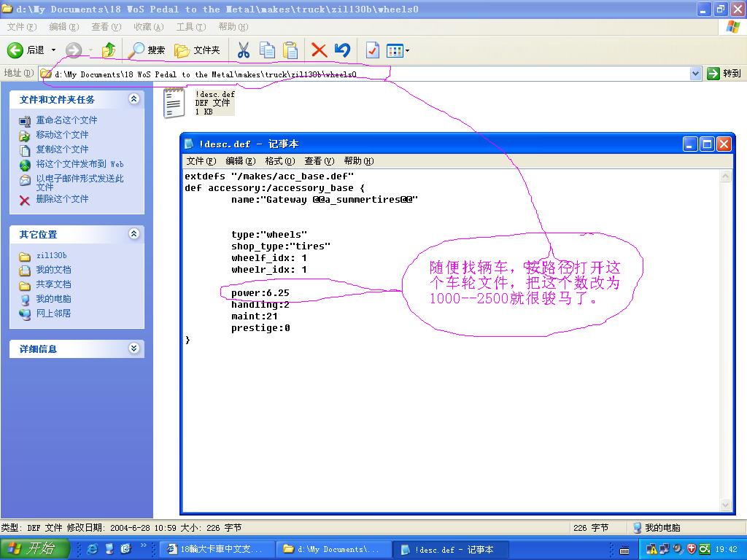Open the Views dropdown button

[398, 50]
